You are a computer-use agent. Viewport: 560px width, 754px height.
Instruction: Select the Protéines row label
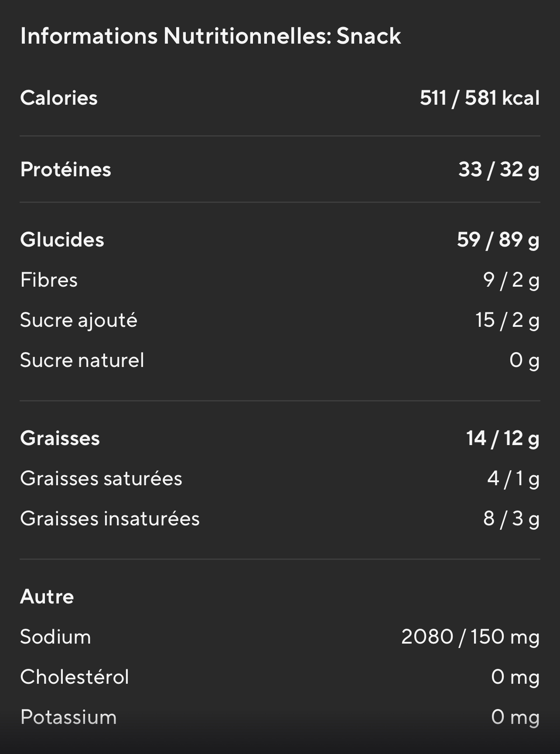[65, 169]
